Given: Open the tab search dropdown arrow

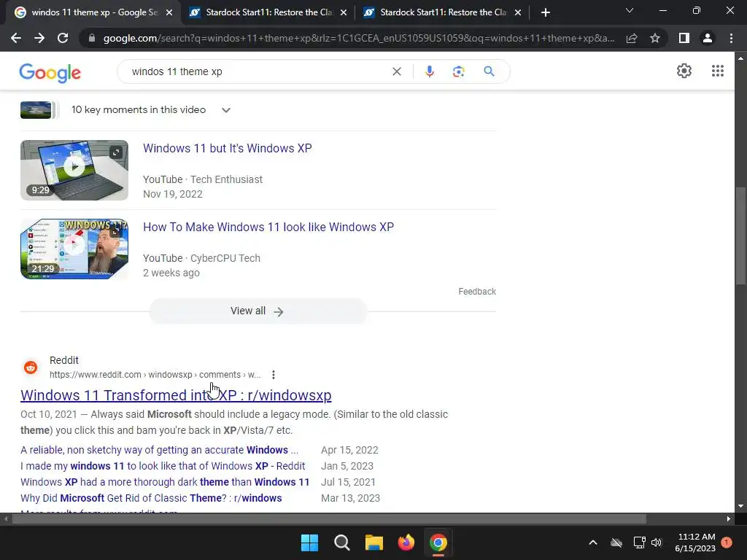Looking at the screenshot, I should tap(630, 10).
